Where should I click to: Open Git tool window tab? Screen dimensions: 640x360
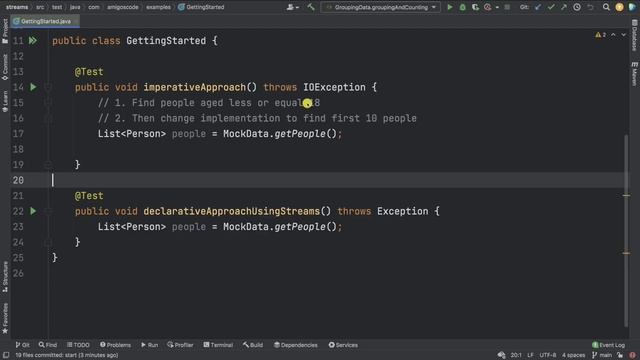pos(22,345)
